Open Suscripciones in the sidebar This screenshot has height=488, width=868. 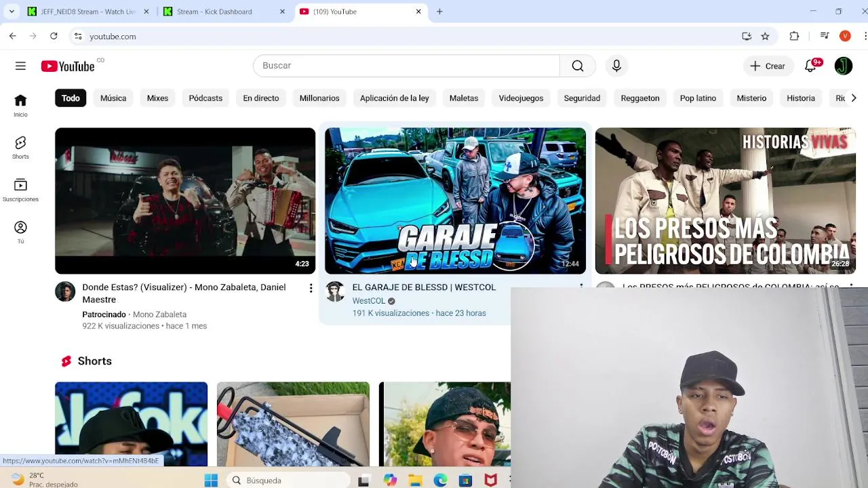pyautogui.click(x=20, y=190)
